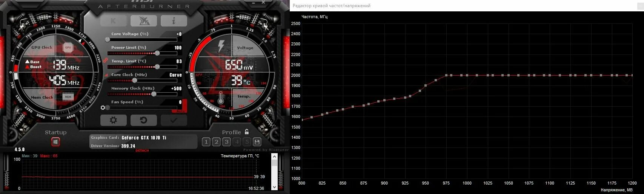Click the curve point at 975 mV
This screenshot has width=644, height=194.
(446, 75)
